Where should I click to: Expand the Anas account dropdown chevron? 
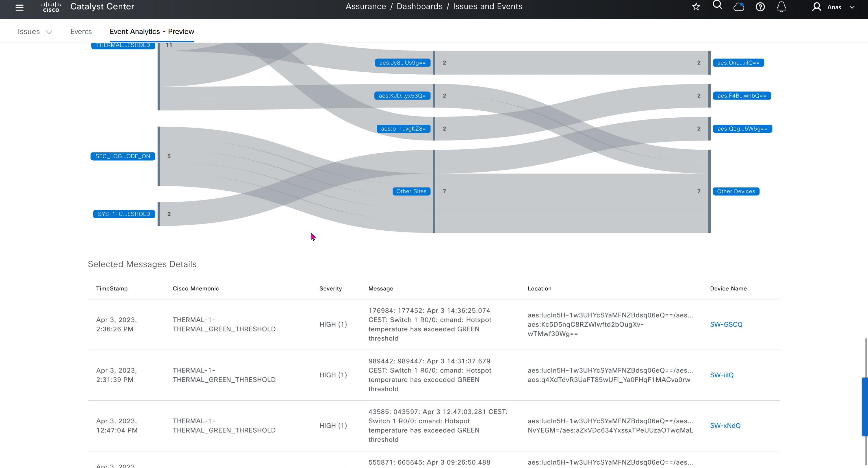click(x=852, y=7)
